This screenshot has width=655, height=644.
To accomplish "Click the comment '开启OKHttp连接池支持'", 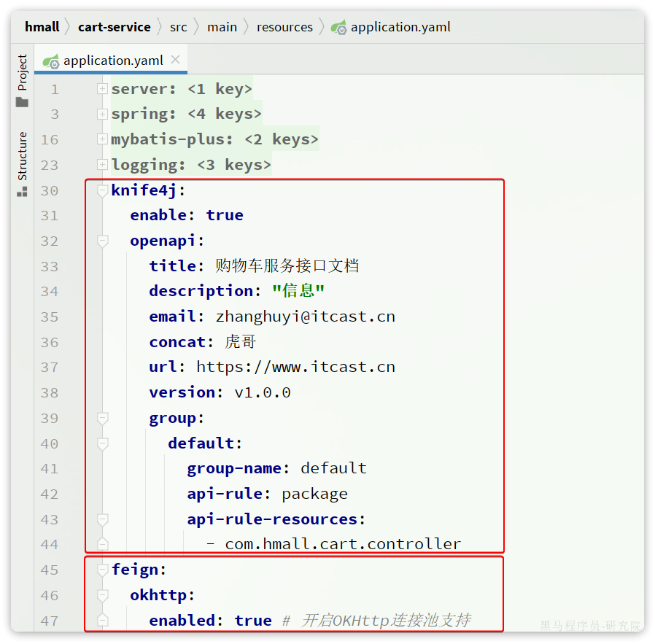I will coord(387,621).
